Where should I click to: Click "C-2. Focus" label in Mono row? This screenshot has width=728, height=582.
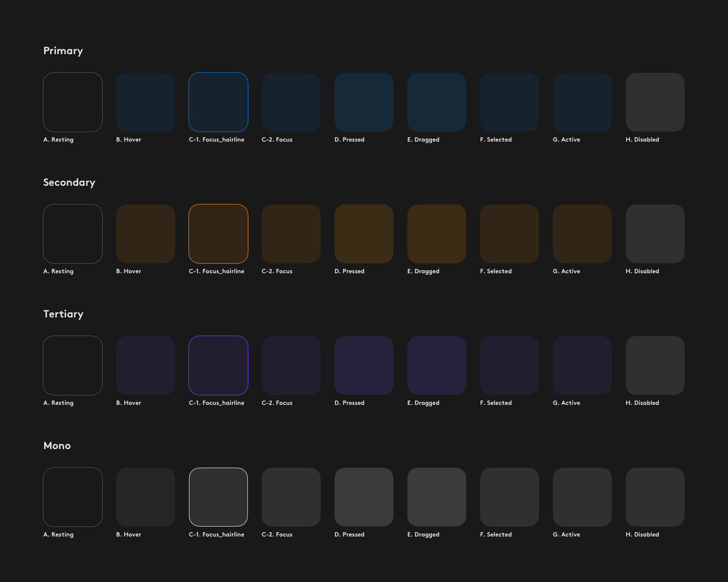pyautogui.click(x=277, y=534)
